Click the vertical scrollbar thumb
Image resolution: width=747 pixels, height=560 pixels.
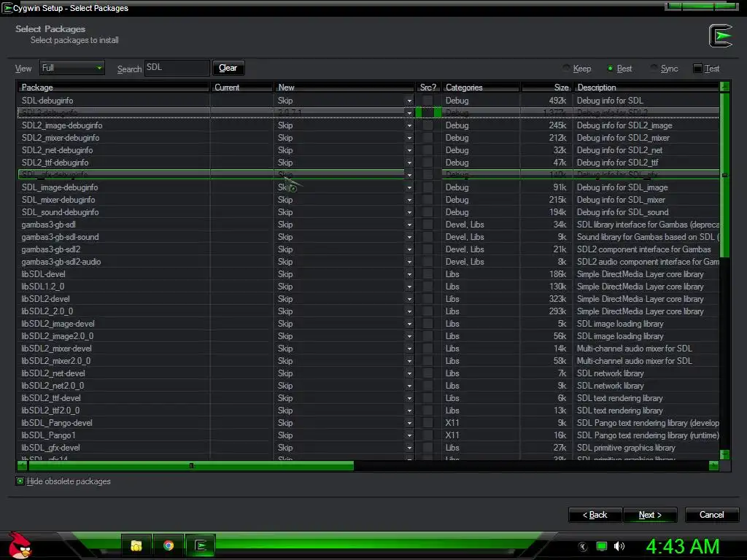point(724,175)
